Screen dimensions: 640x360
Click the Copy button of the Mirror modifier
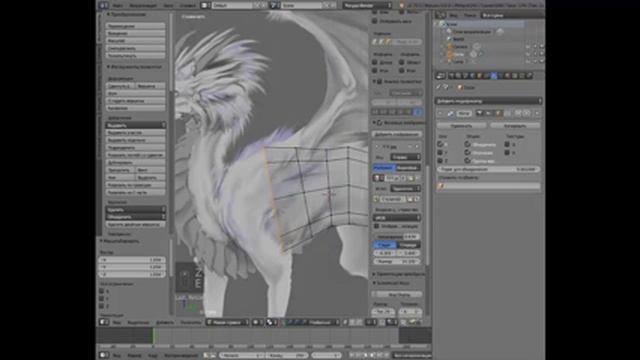[515, 126]
